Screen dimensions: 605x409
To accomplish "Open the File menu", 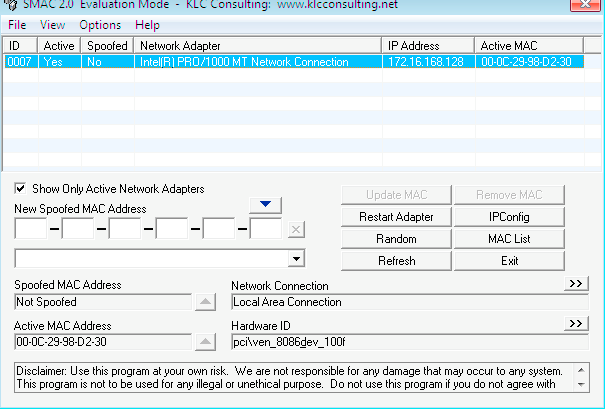I will tap(17, 25).
